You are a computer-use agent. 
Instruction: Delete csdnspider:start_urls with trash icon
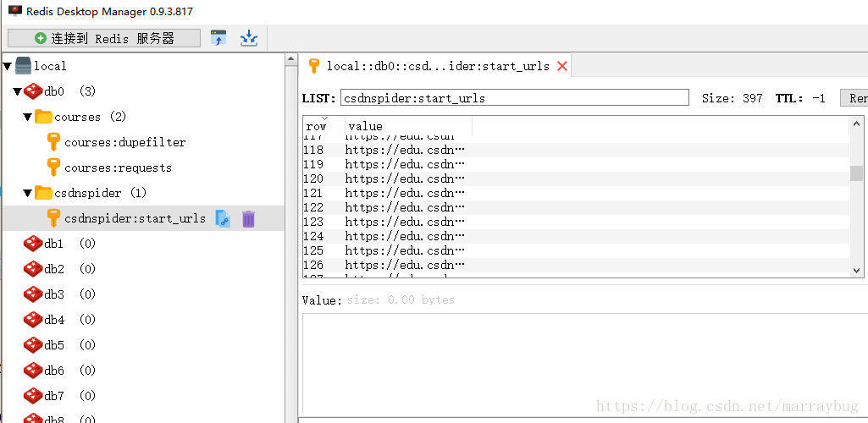[x=249, y=219]
